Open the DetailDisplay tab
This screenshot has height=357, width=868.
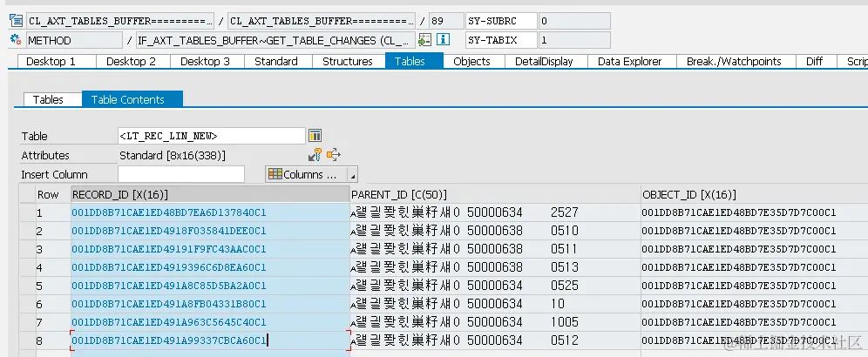[544, 62]
